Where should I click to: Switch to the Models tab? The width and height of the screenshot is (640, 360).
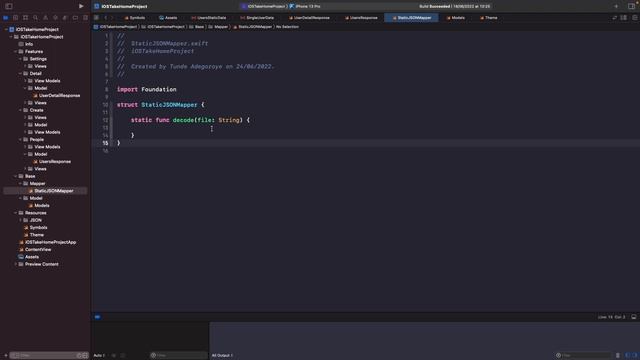(x=456, y=18)
